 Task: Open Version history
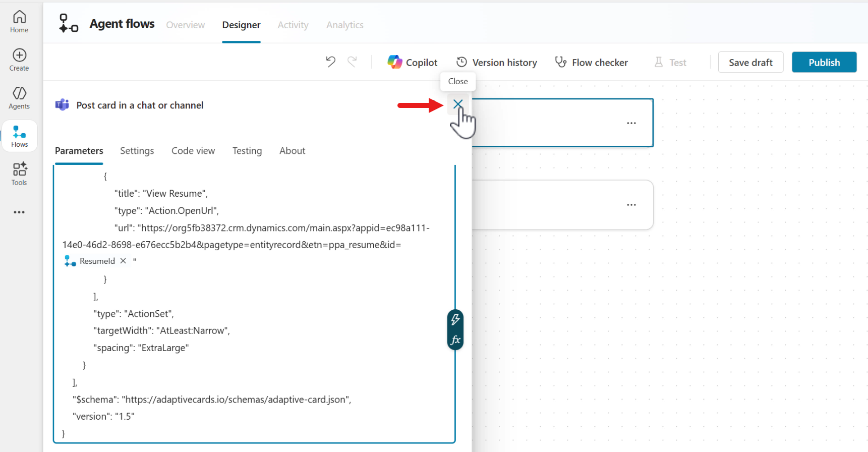pyautogui.click(x=496, y=63)
